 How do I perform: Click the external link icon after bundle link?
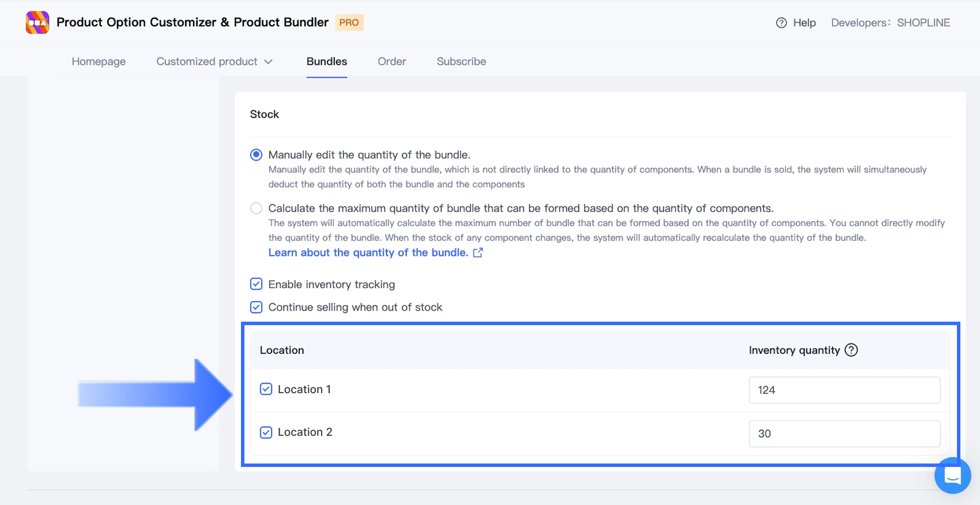coord(478,252)
